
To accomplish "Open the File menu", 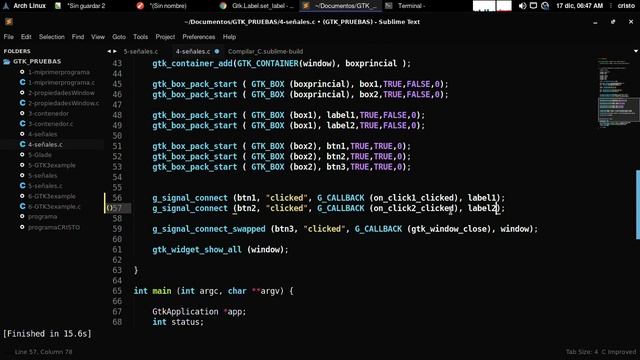I will 9,37.
